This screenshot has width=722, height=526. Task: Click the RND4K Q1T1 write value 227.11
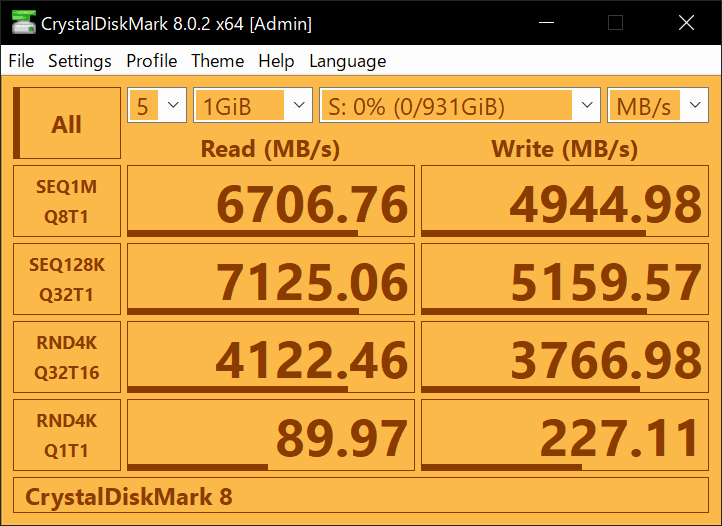point(565,435)
